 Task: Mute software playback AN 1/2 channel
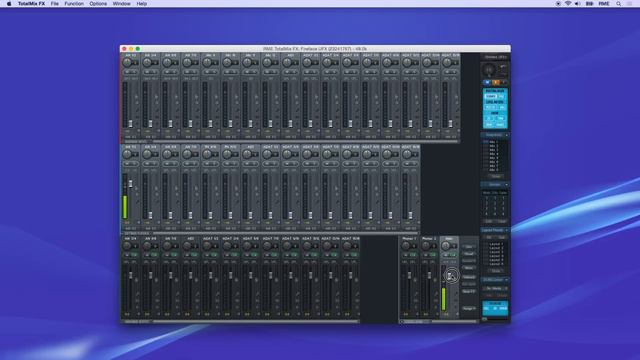127,164
